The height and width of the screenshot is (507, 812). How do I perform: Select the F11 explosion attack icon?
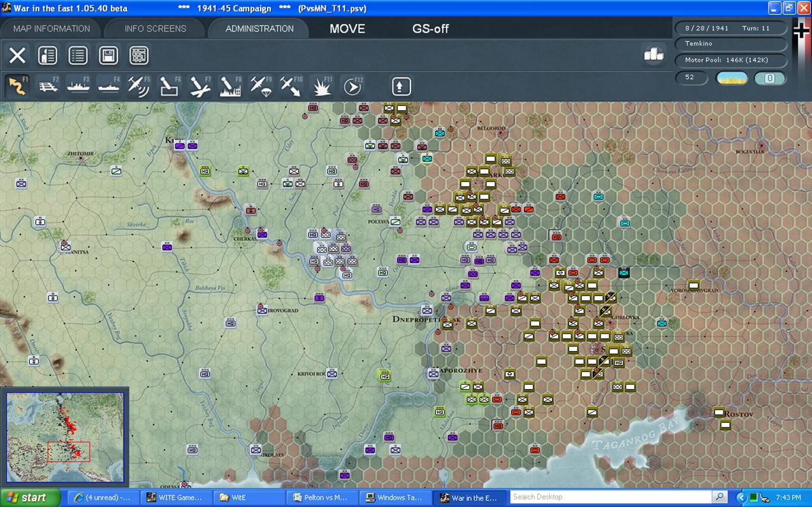[x=322, y=86]
